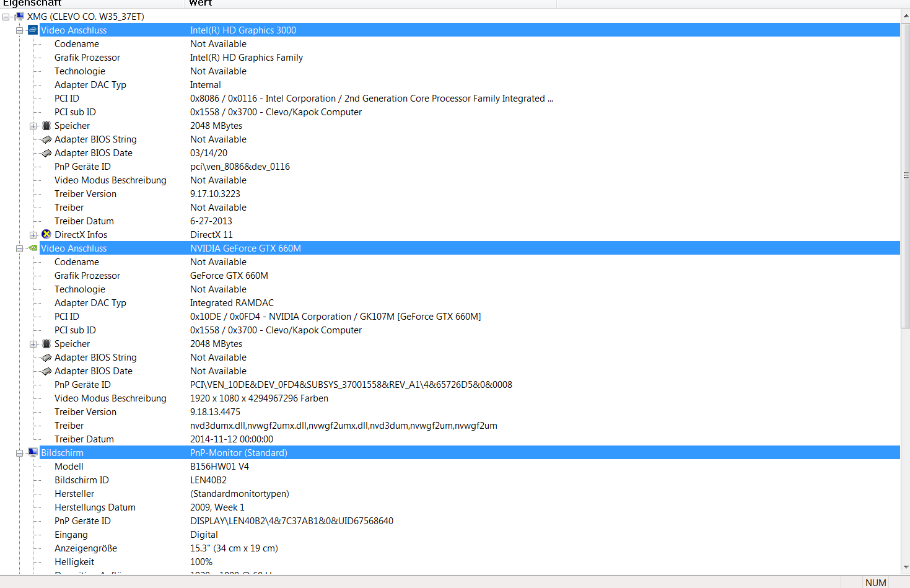Select the Video Anschluss NVIDIA GeForce GTX 660M row
Viewport: 910px width, 588px height.
[x=470, y=248]
